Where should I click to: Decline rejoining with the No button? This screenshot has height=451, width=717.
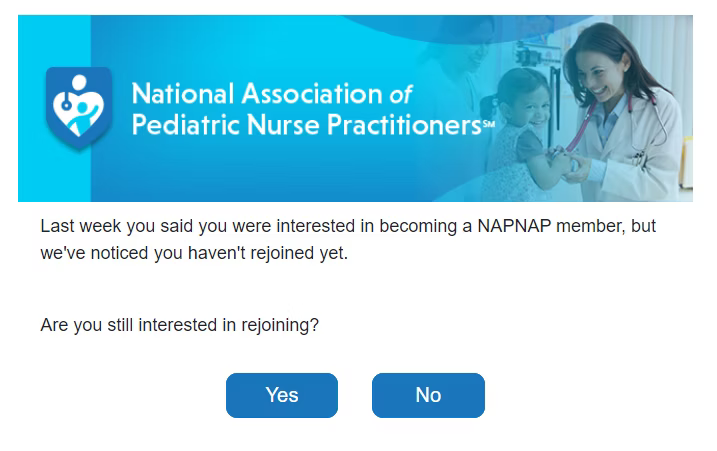(428, 395)
